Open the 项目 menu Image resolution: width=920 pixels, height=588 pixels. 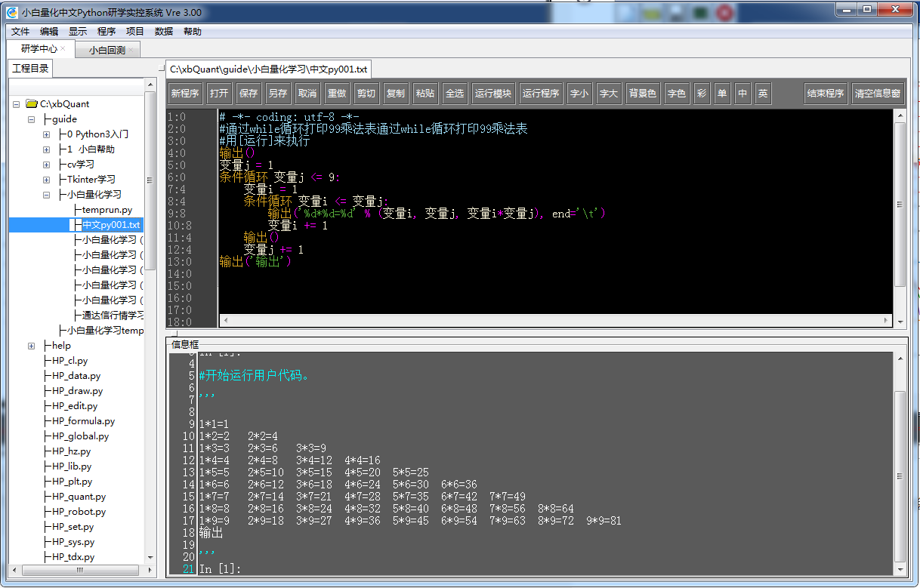(x=135, y=32)
